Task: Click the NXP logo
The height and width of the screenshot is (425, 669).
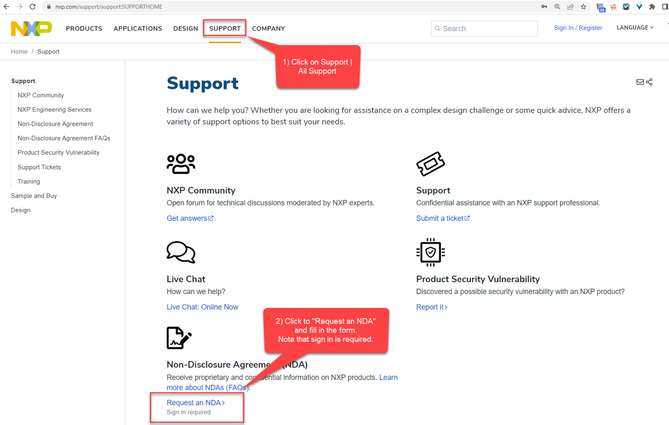Action: click(31, 28)
